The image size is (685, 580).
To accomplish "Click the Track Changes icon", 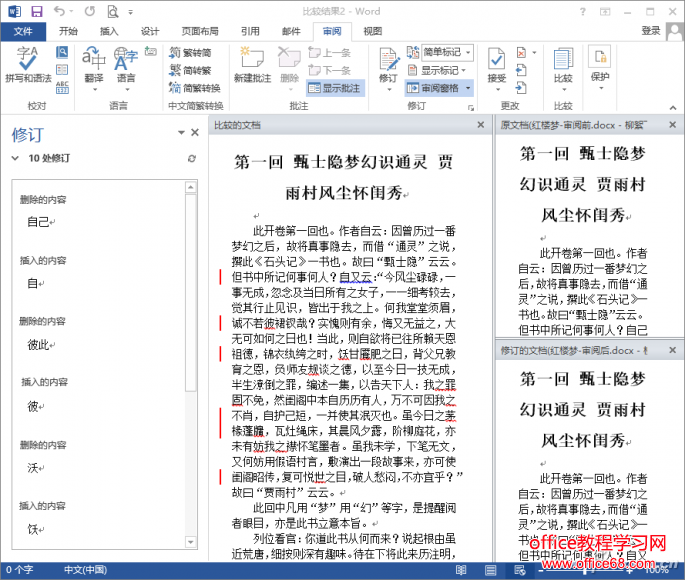I will (387, 63).
